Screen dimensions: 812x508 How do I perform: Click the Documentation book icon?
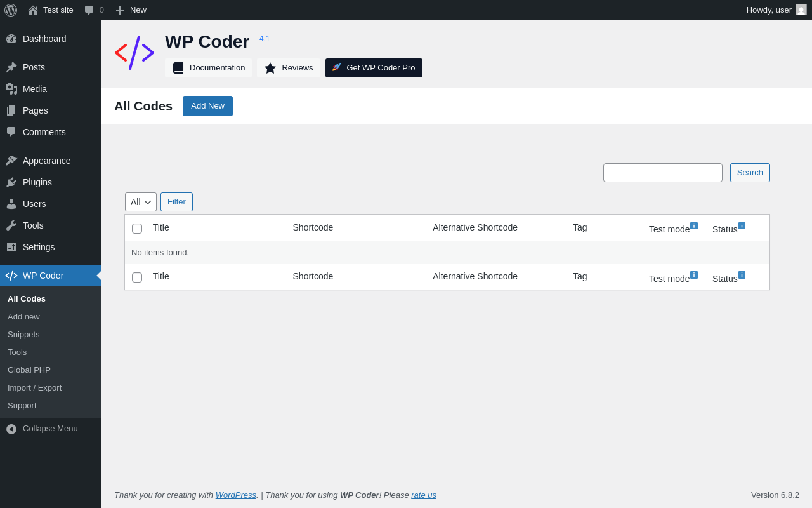[x=178, y=68]
